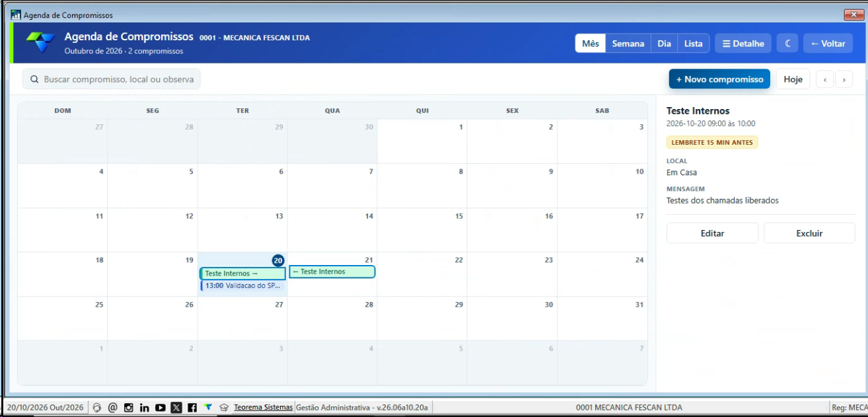The width and height of the screenshot is (868, 417).
Task: Open the 13:00 Validacao do SP event
Action: [x=243, y=286]
